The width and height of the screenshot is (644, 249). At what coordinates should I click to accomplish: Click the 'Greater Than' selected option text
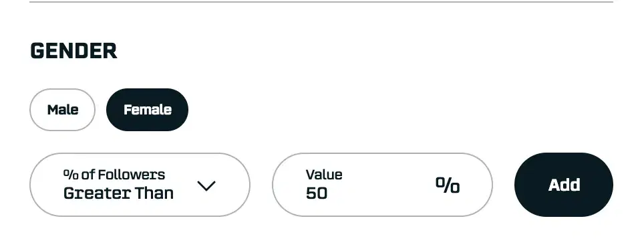pyautogui.click(x=118, y=193)
